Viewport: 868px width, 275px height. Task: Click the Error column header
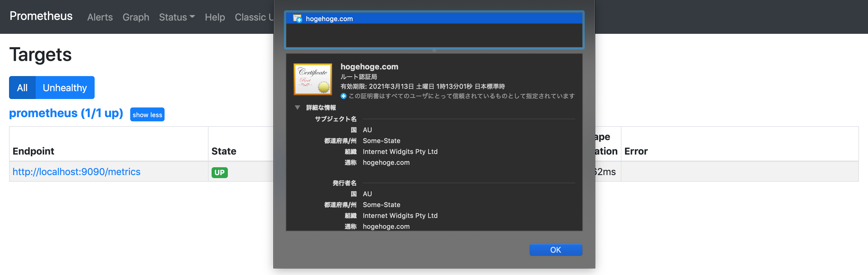click(x=636, y=151)
